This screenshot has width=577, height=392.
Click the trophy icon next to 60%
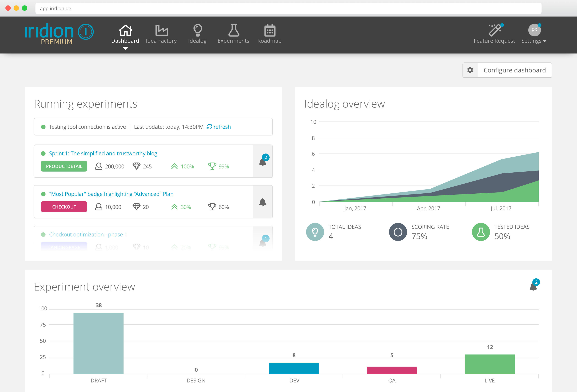click(212, 206)
